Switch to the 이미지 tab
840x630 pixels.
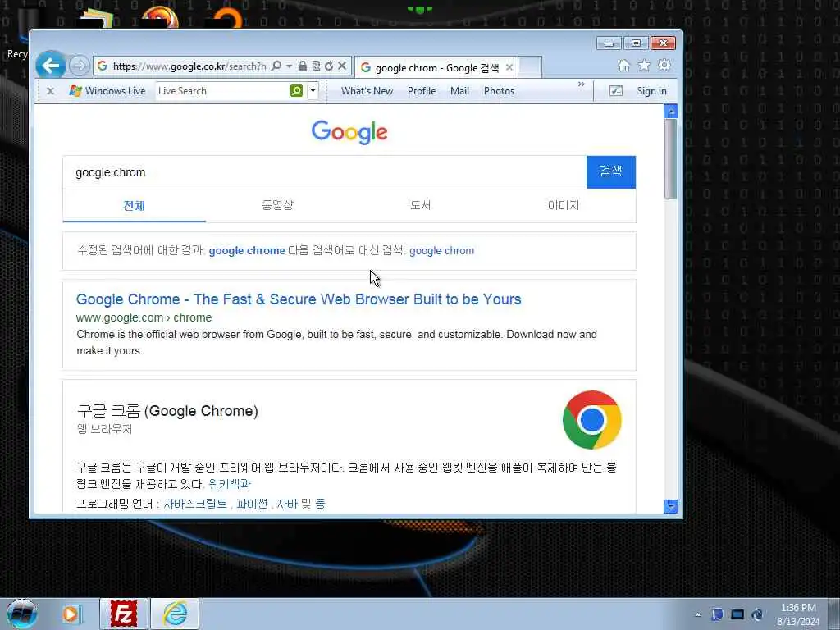coord(564,205)
